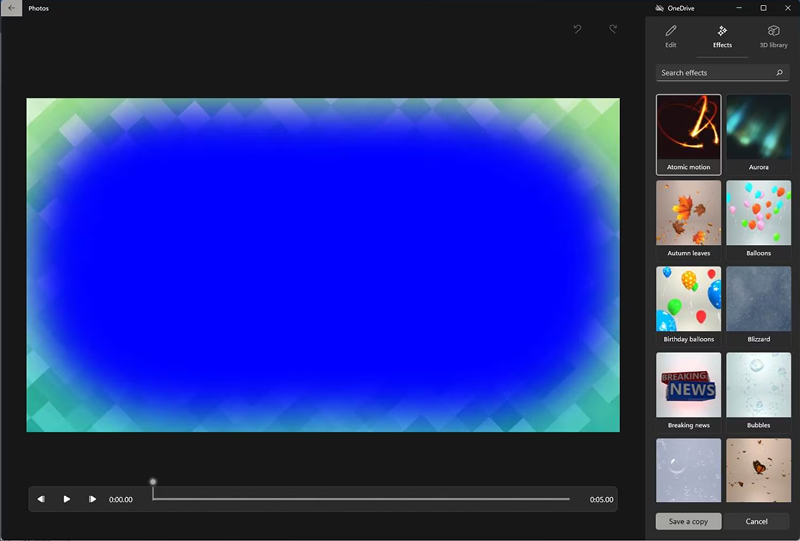Click the Cancel button
Image resolution: width=800 pixels, height=541 pixels.
[x=756, y=521]
